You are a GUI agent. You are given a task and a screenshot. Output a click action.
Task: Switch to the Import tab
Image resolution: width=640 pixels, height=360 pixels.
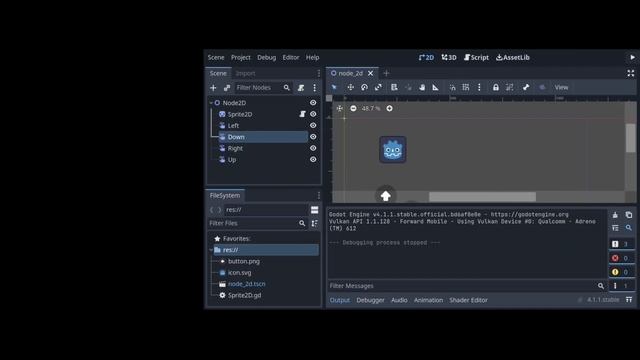[245, 73]
